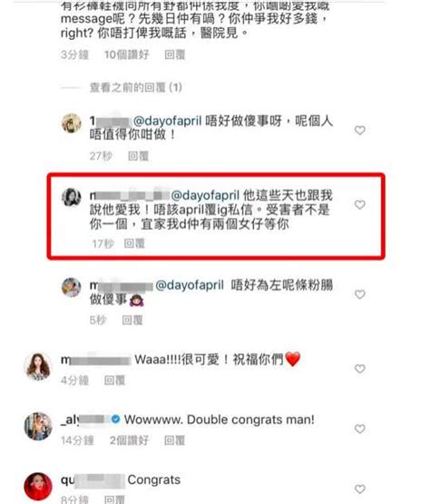
Task: Like the highlighted 受害者不是你一個 comment
Action: click(x=359, y=204)
